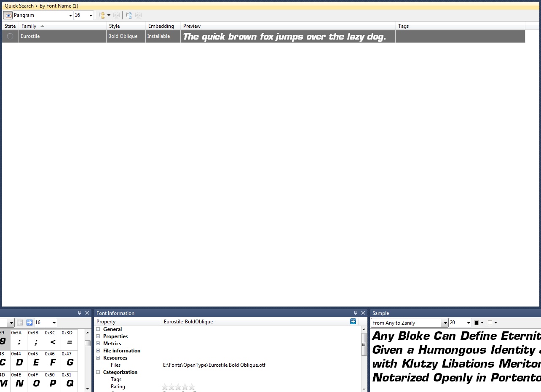Select the 0x3D equals glyph cell
This screenshot has width=541, height=392.
tap(70, 340)
